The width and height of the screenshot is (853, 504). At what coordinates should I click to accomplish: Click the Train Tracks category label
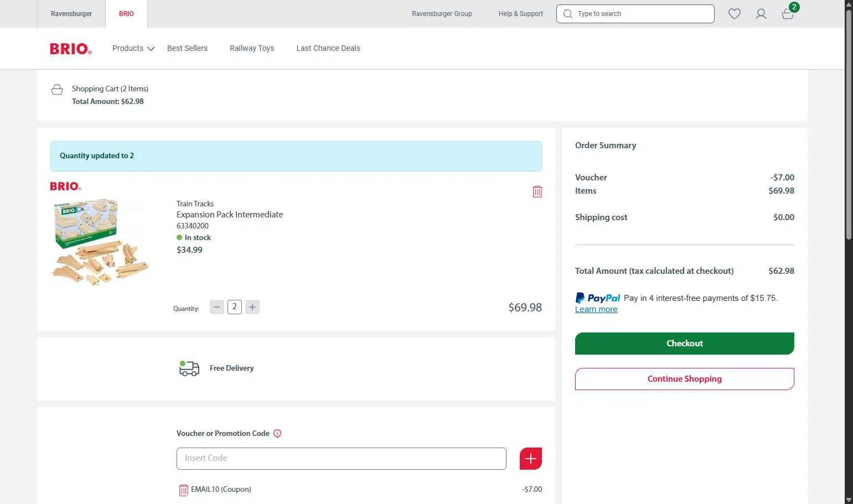click(x=195, y=204)
